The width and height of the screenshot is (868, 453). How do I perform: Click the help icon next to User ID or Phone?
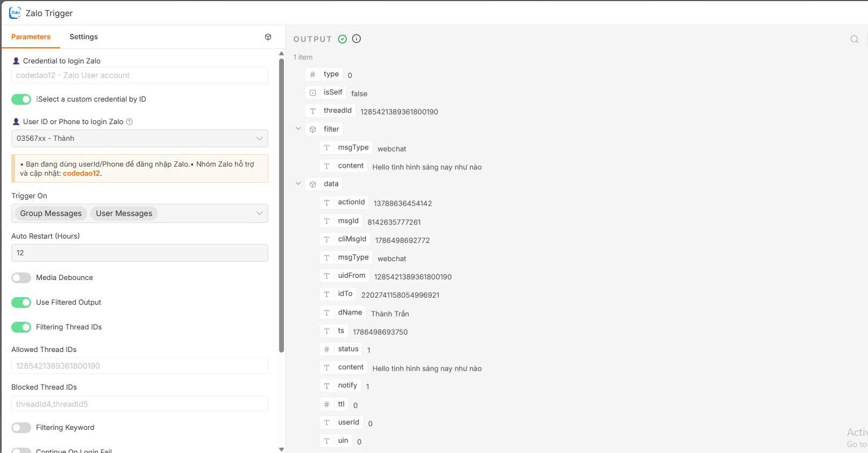129,122
